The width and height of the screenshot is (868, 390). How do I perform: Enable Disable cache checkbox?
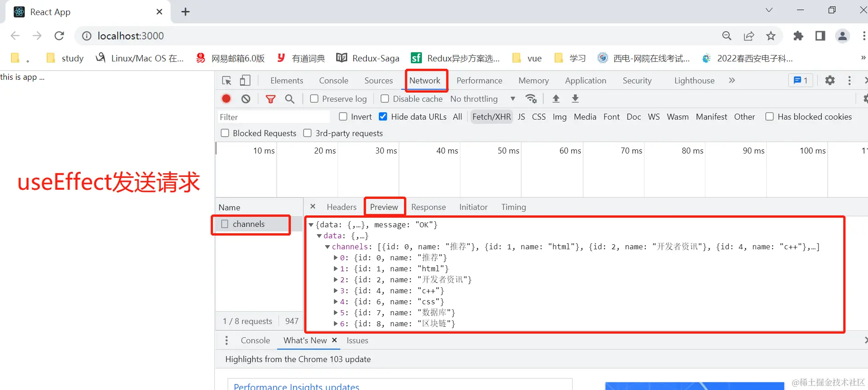[x=385, y=99]
